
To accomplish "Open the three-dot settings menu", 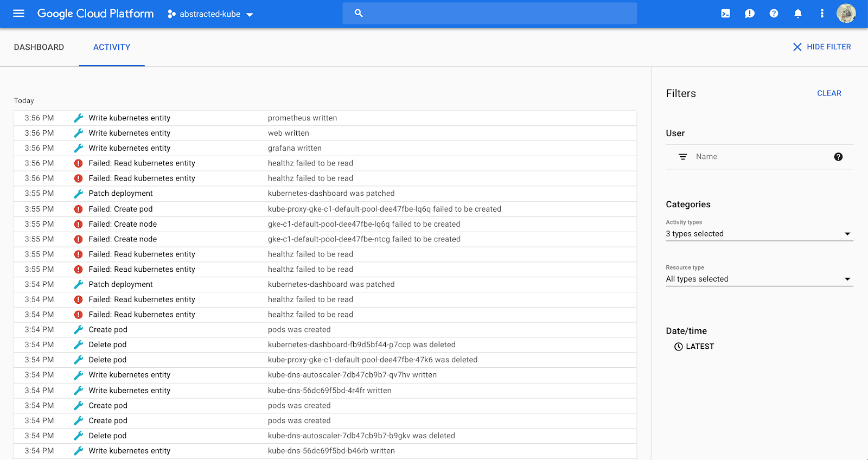I will tap(822, 14).
